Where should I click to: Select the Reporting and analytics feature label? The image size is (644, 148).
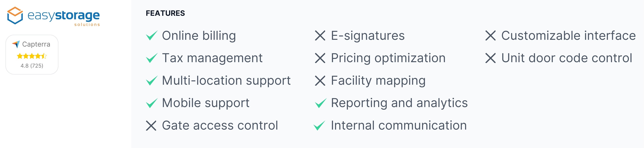(399, 103)
